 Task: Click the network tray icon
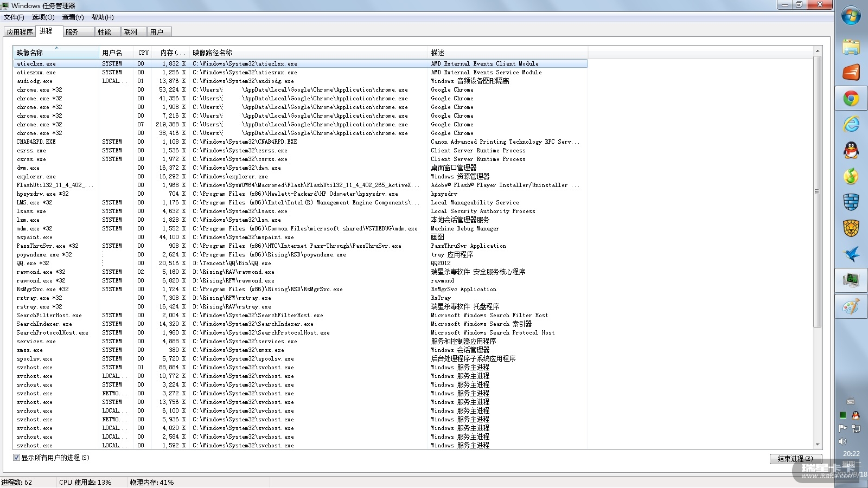[x=856, y=428]
